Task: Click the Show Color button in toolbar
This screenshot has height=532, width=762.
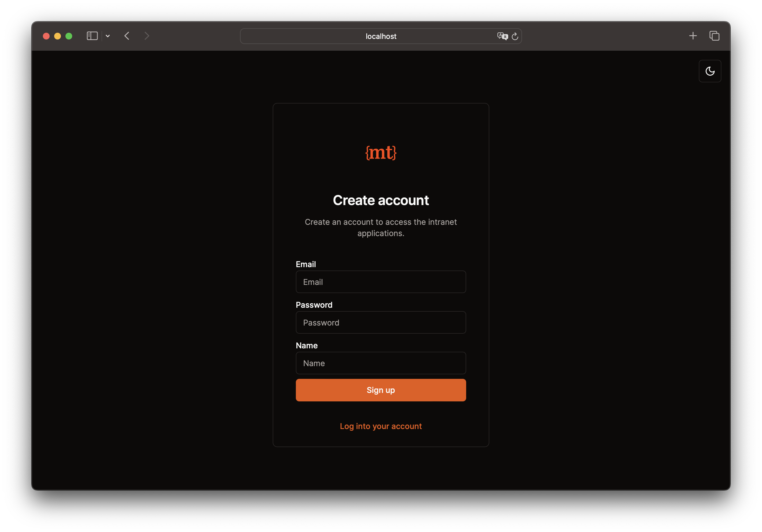Action: (710, 71)
